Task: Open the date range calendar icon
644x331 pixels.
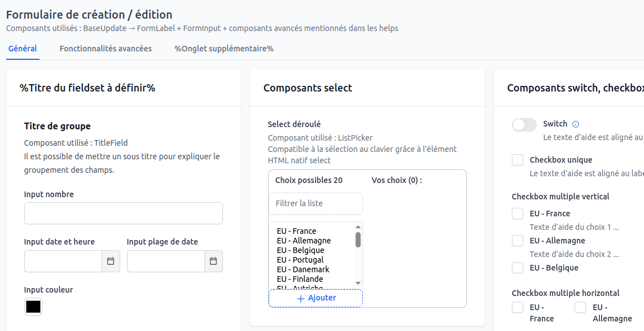Action: pyautogui.click(x=213, y=262)
